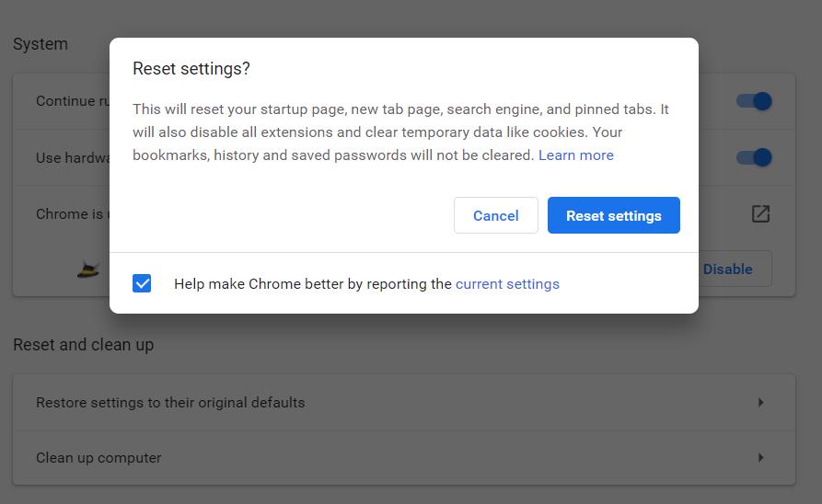This screenshot has height=504, width=822.
Task: Open the current settings link
Action: pos(507,284)
